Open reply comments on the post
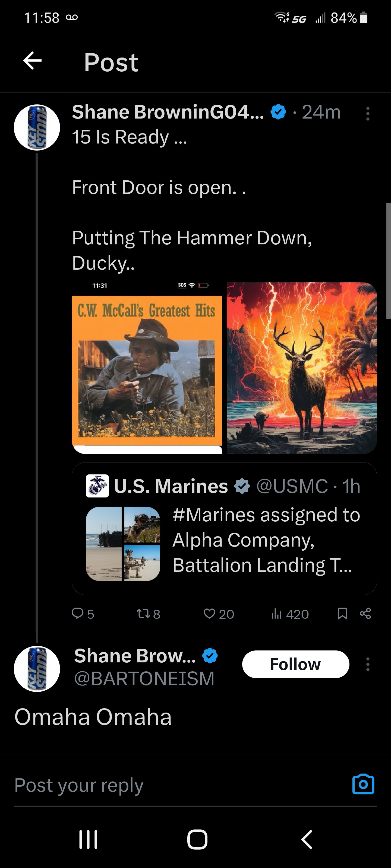Image resolution: width=391 pixels, height=868 pixels. coord(78,613)
